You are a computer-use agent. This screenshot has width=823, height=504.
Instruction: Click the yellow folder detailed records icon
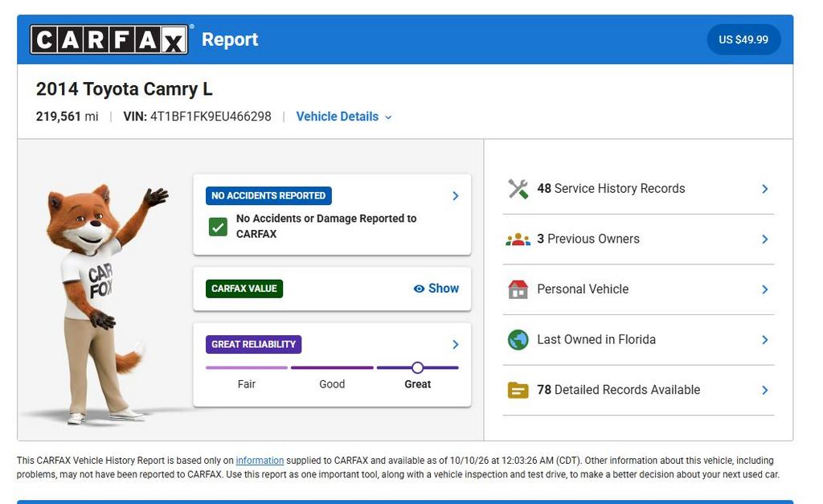[x=518, y=390]
